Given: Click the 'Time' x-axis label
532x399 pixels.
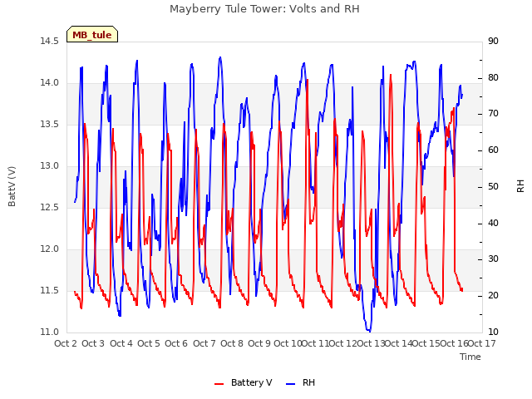Looking at the screenshot, I should [x=470, y=357].
